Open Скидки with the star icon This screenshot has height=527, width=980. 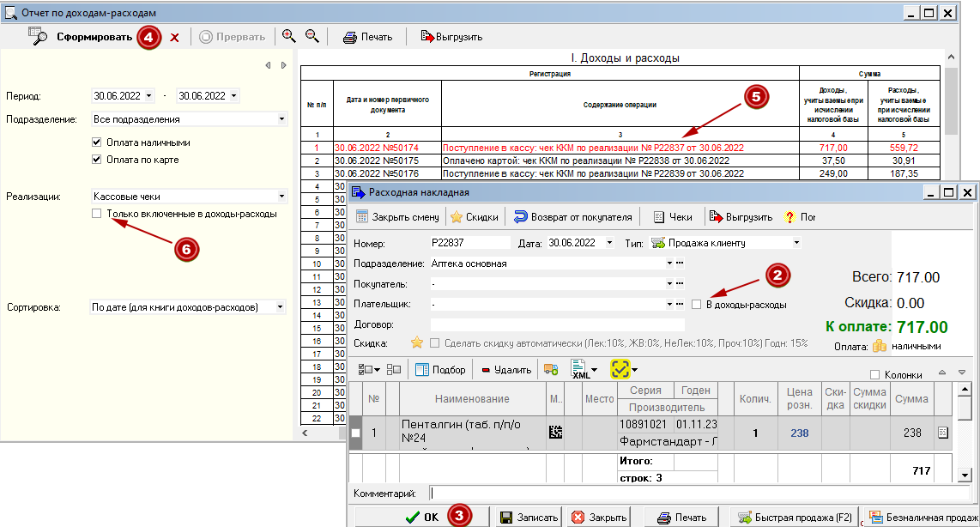475,217
